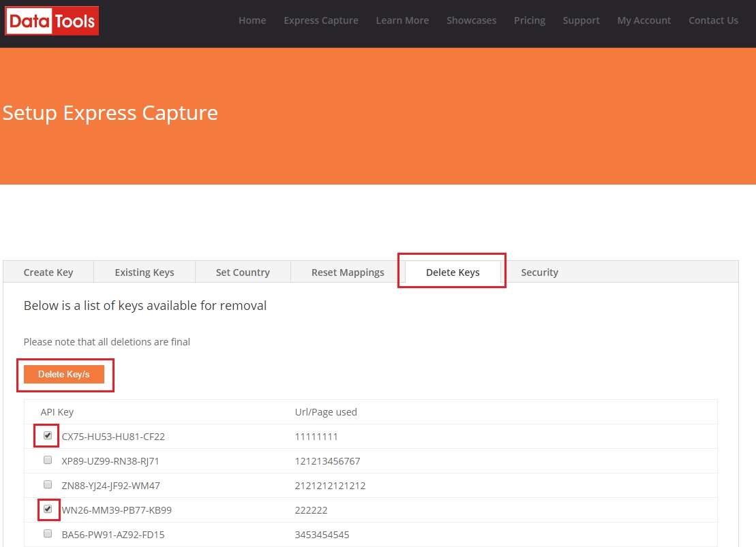This screenshot has height=547, width=756.
Task: Go to Express Capture page
Action: [x=321, y=20]
